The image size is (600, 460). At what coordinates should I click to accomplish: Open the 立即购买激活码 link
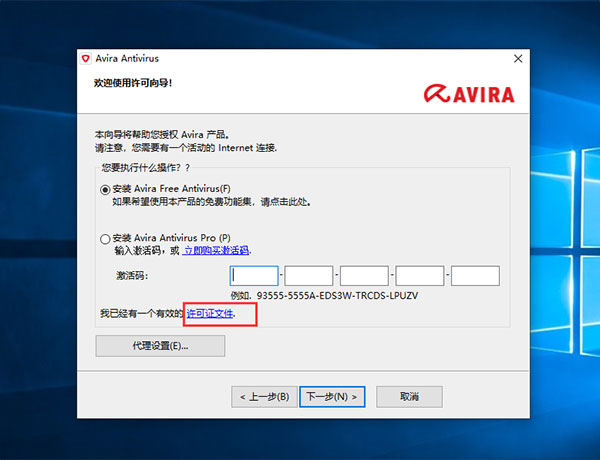point(216,251)
